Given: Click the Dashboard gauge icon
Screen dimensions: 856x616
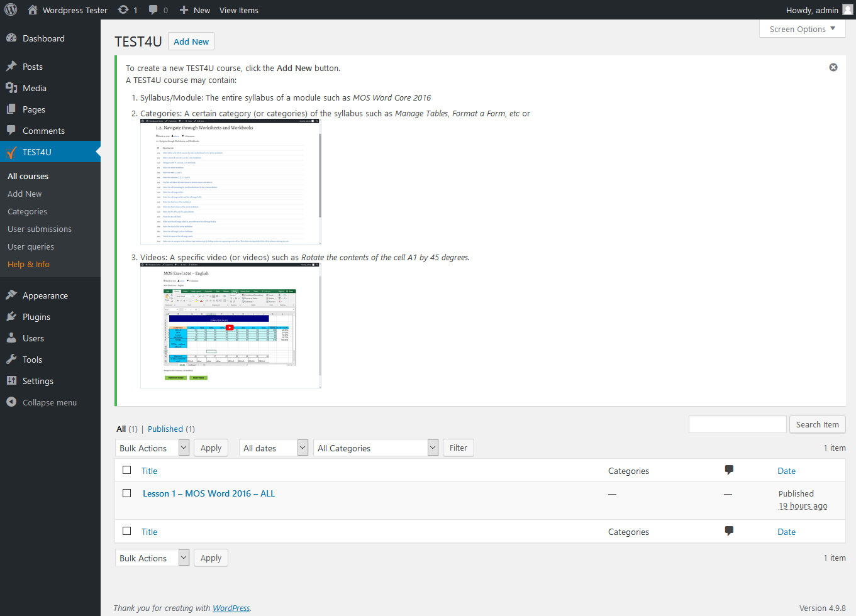Looking at the screenshot, I should tap(11, 38).
